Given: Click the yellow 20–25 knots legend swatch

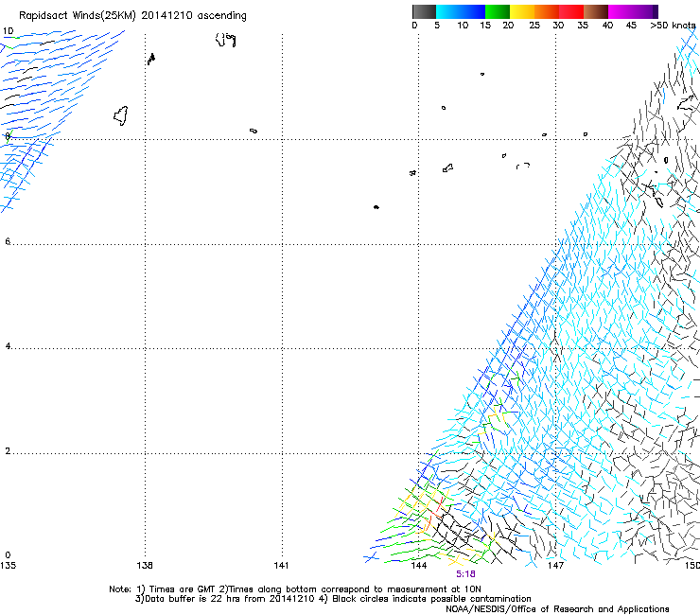Looking at the screenshot, I should [522, 11].
